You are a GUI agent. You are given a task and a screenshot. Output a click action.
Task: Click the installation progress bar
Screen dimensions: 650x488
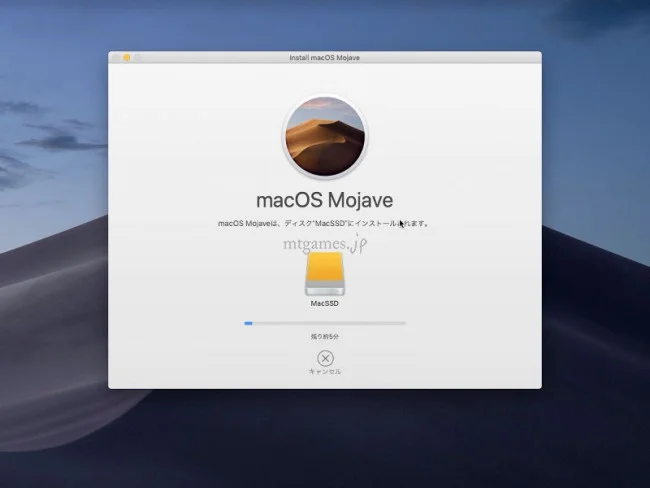325,323
